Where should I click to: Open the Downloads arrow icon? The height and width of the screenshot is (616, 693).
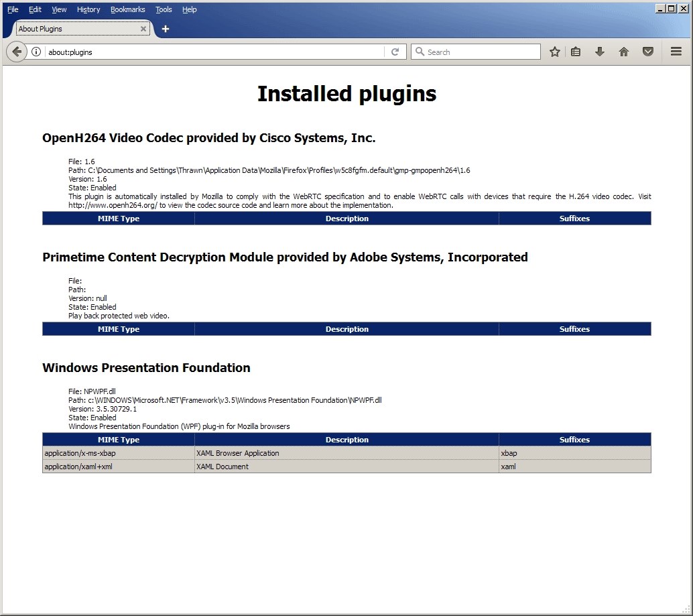(599, 52)
